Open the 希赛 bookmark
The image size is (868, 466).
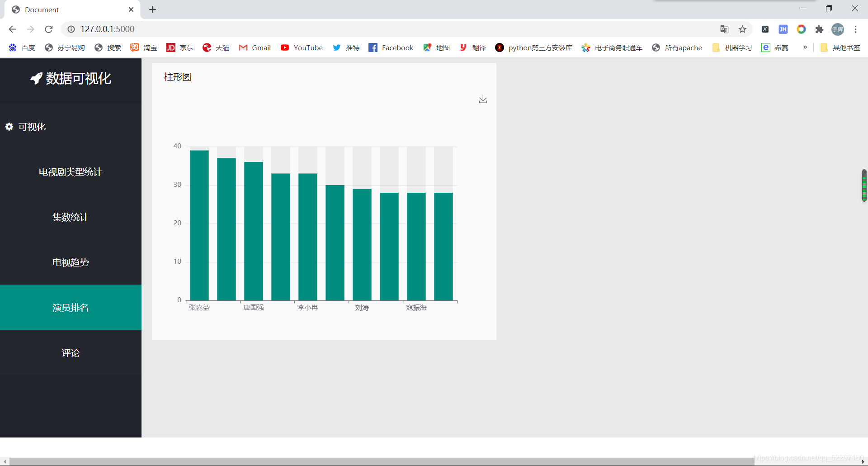point(775,48)
